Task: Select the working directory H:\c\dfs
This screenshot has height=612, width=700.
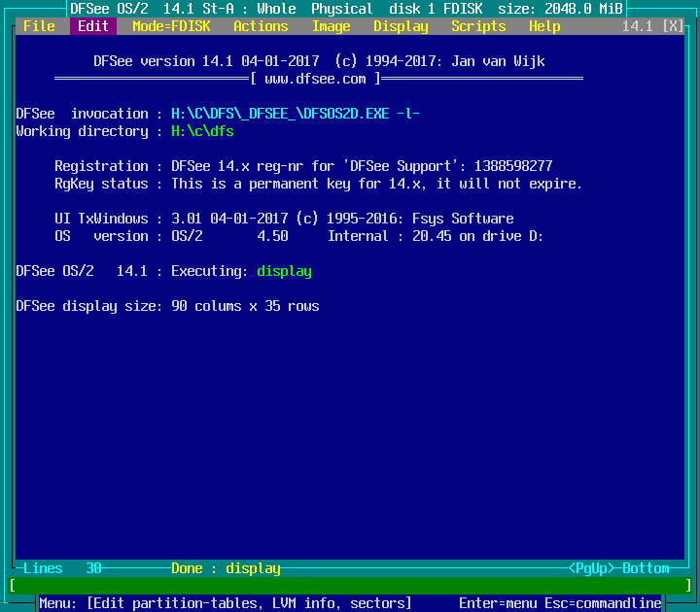Action: tap(202, 131)
